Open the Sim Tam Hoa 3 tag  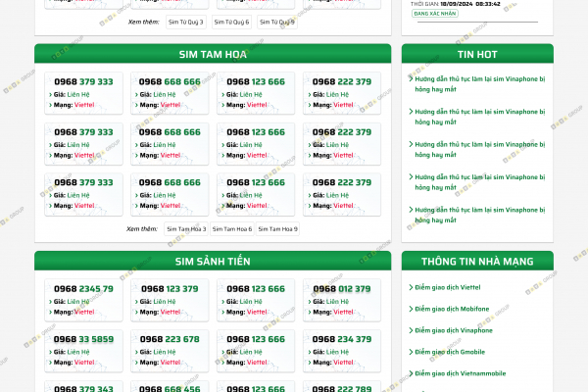click(186, 228)
